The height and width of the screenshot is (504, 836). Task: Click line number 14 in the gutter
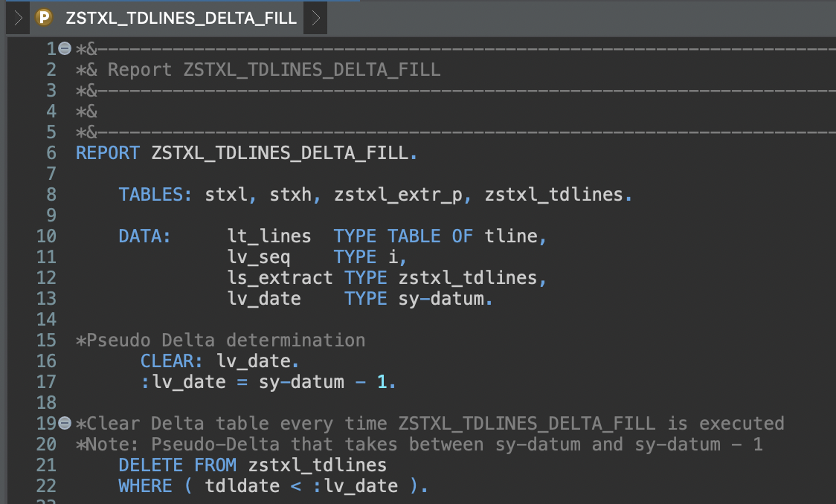pyautogui.click(x=46, y=319)
